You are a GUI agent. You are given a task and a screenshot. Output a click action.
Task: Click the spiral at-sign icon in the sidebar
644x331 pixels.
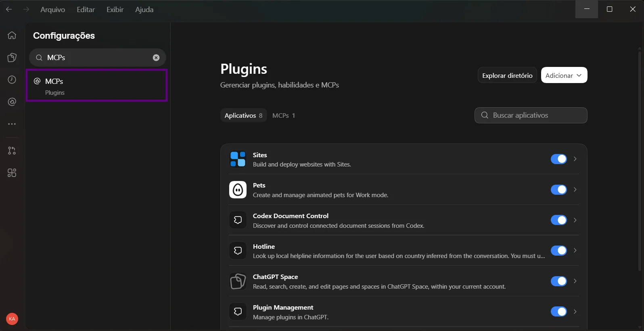(12, 102)
